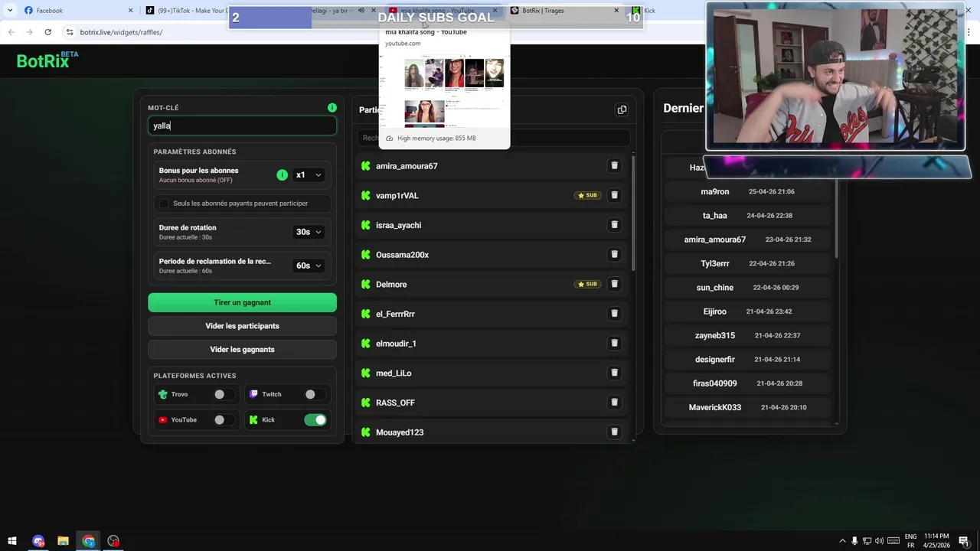
Task: Select winner ma9ron in list
Action: click(749, 191)
